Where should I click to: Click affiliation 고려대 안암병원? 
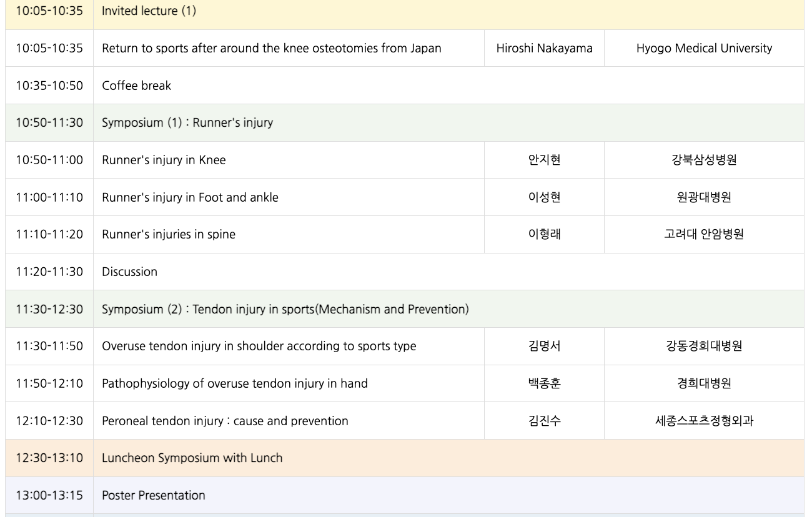pyautogui.click(x=704, y=235)
